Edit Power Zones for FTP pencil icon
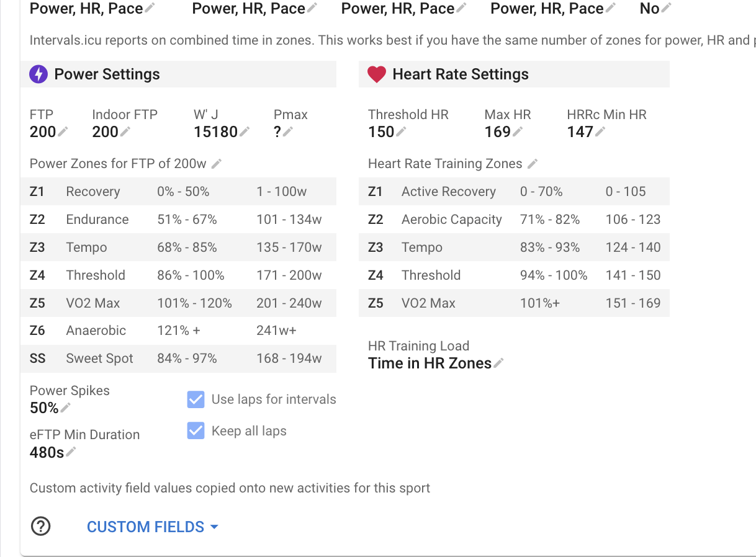 coord(217,164)
